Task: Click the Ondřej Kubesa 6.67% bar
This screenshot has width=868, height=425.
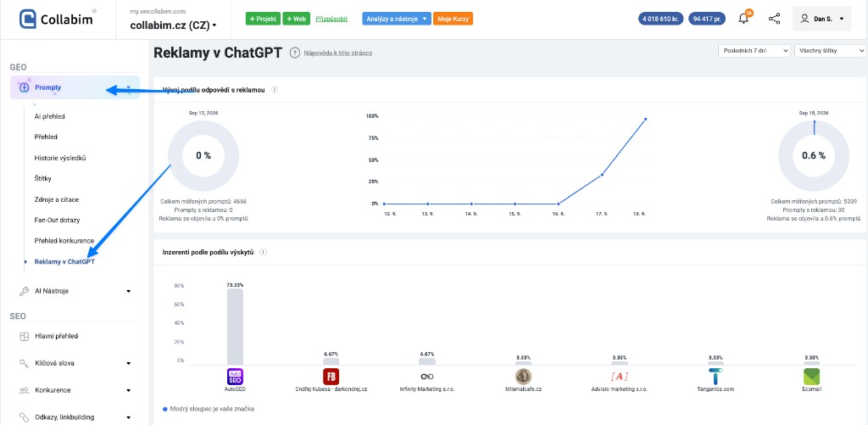Action: 331,361
